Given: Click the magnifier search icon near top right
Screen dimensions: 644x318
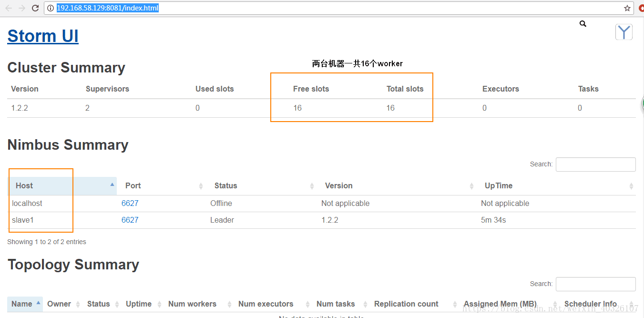Looking at the screenshot, I should tap(583, 24).
